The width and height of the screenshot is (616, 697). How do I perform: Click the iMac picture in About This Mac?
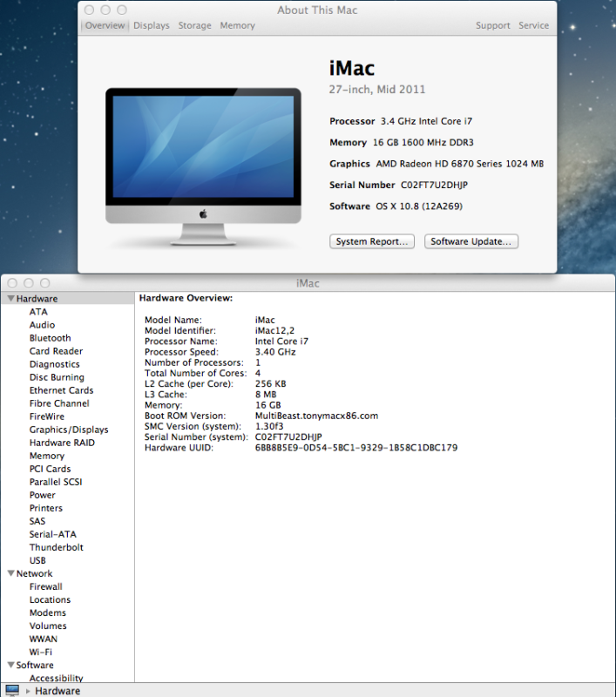[203, 166]
